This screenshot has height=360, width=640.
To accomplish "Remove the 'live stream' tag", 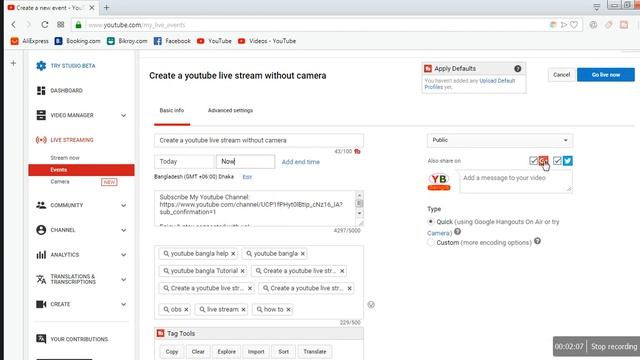I will 243,310.
